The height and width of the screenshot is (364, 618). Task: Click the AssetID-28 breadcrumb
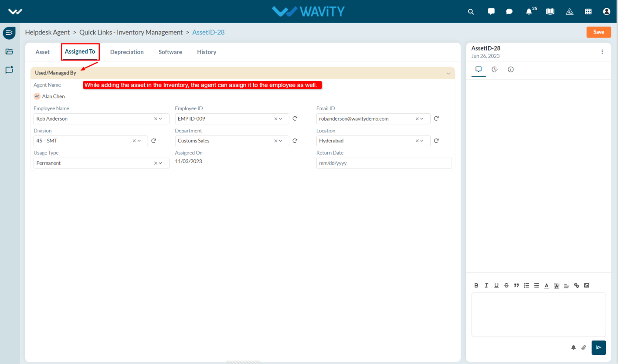[208, 32]
